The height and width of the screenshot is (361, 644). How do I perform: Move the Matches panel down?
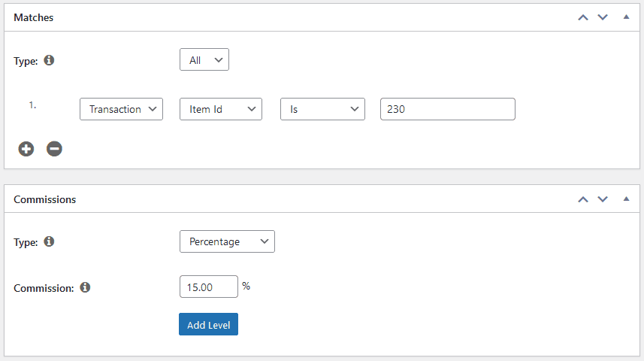click(x=603, y=17)
